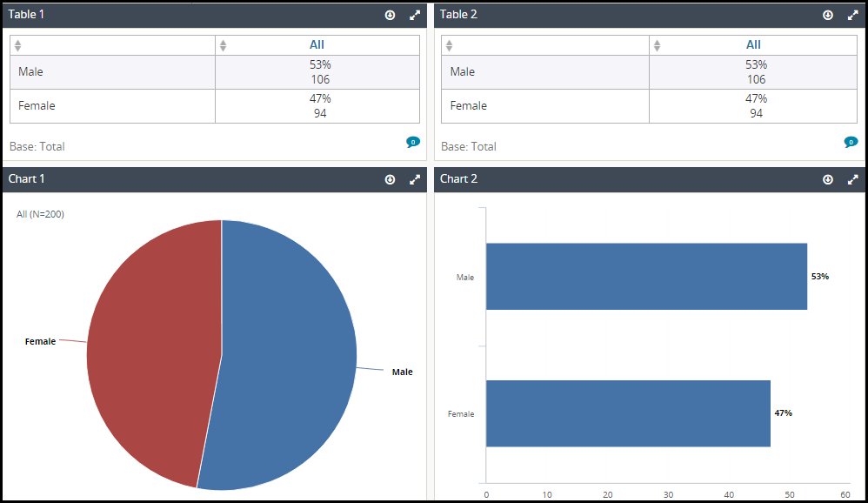The height and width of the screenshot is (503, 868).
Task: Click the 47% 94 cell in Table 1
Action: tap(317, 106)
